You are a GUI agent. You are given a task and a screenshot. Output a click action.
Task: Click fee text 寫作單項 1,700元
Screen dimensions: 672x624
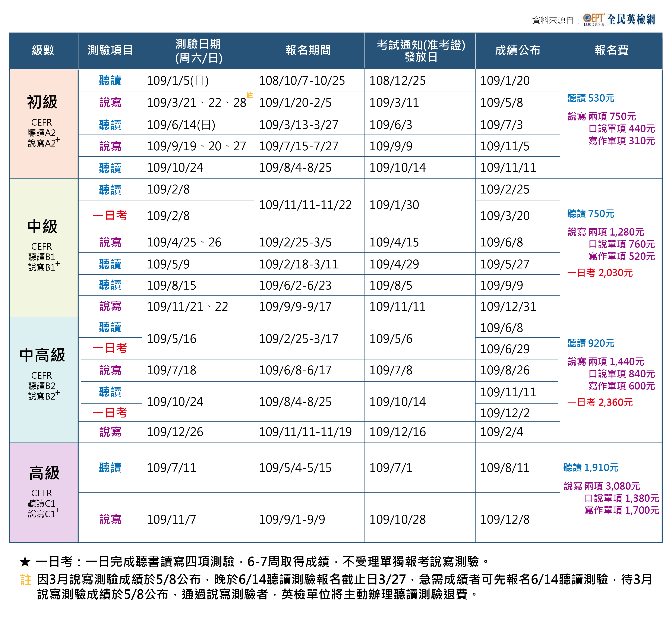tap(622, 510)
